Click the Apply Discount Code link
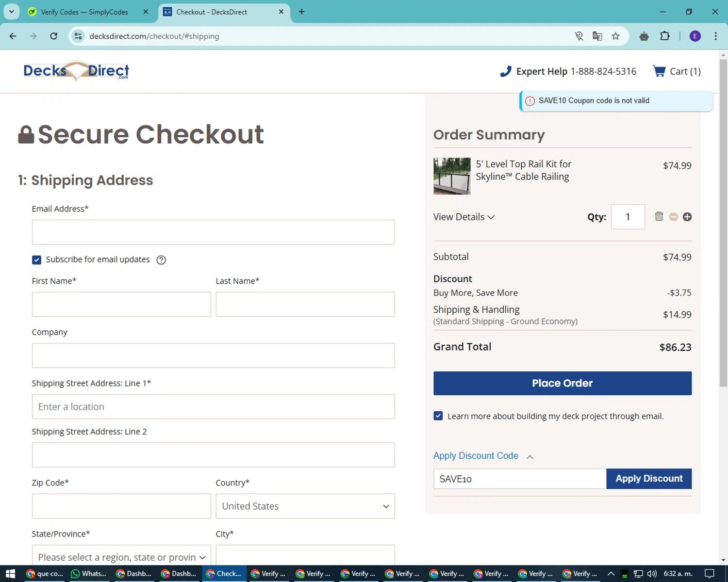The width and height of the screenshot is (728, 582). click(476, 456)
